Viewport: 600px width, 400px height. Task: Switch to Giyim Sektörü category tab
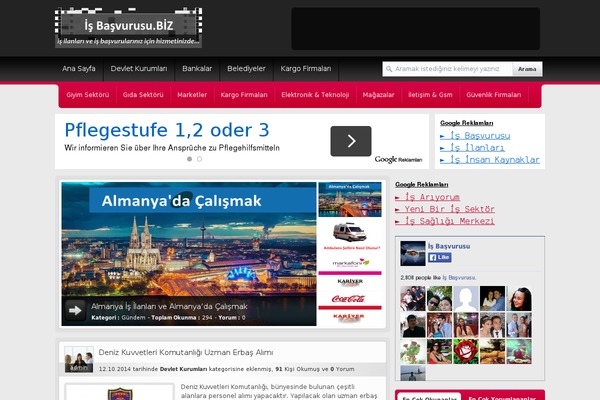pyautogui.click(x=87, y=94)
